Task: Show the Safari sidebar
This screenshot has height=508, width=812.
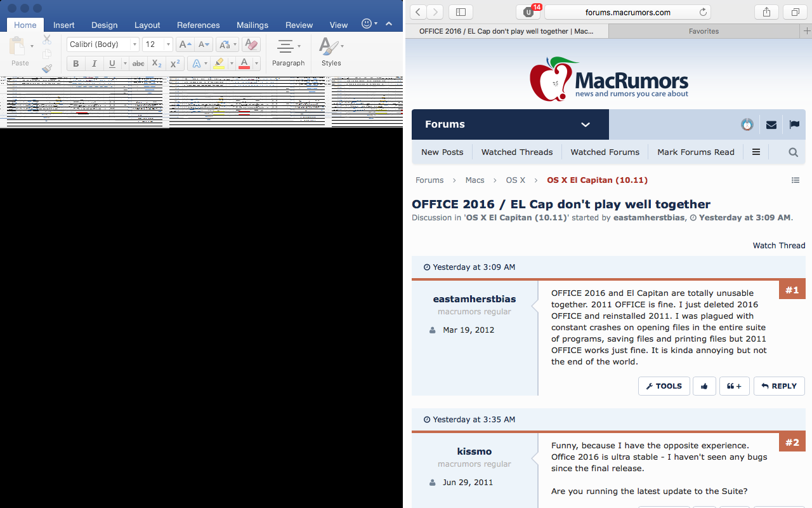Action: point(461,12)
